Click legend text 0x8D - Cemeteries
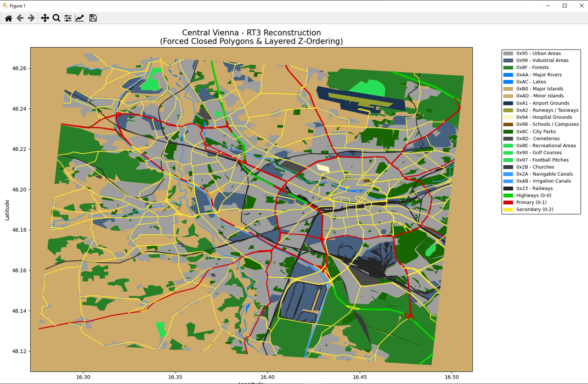The image size is (588, 384). click(538, 139)
